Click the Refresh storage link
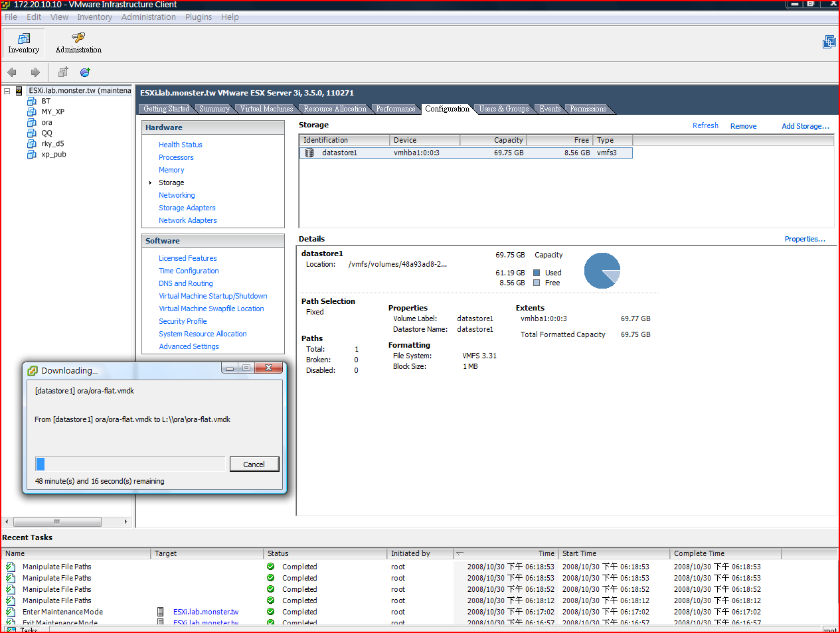This screenshot has height=633, width=840. click(705, 125)
